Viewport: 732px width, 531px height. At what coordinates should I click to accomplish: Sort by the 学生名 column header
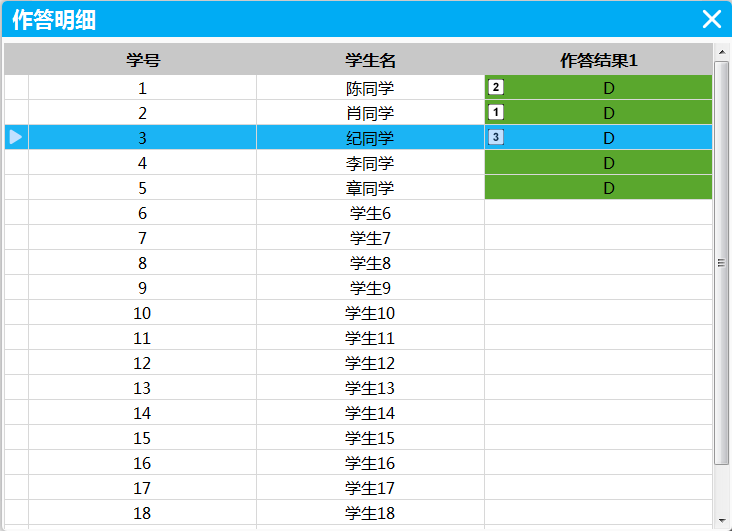[x=370, y=60]
